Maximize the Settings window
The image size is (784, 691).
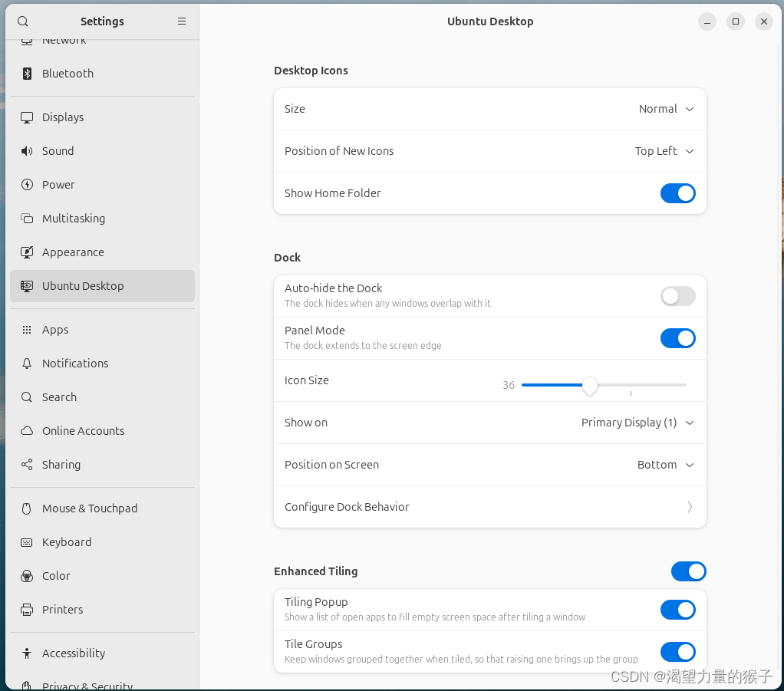tap(736, 21)
